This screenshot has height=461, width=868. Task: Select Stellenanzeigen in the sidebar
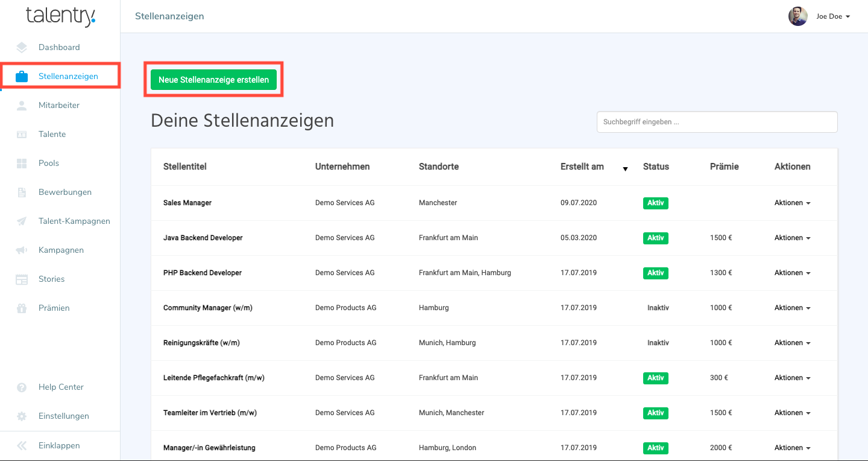tap(68, 76)
